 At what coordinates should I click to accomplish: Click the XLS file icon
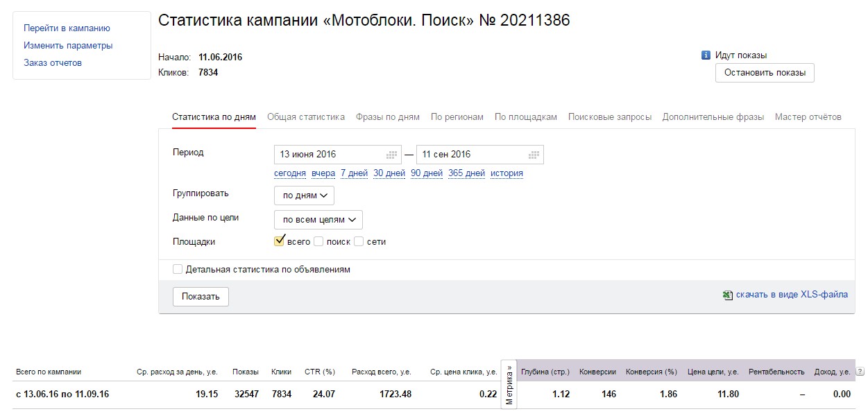[728, 295]
